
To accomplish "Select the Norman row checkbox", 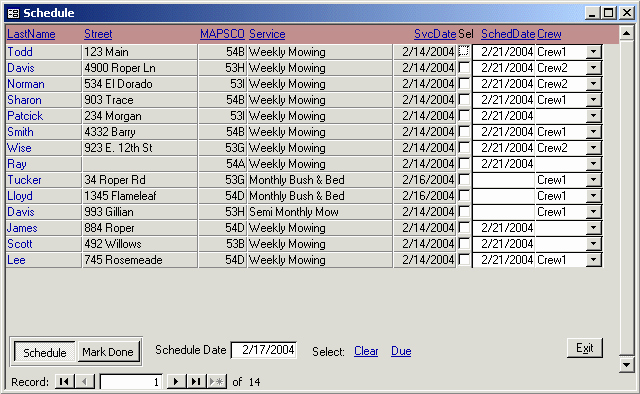I will point(464,83).
